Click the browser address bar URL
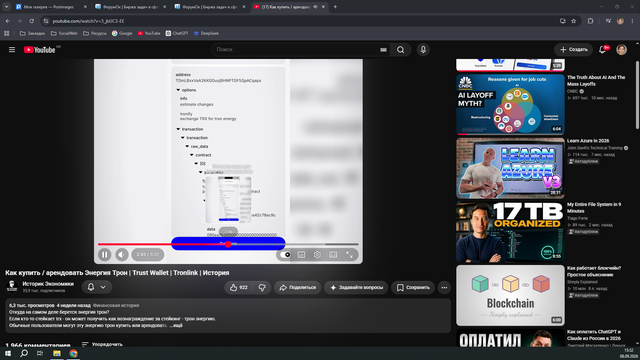 click(88, 21)
